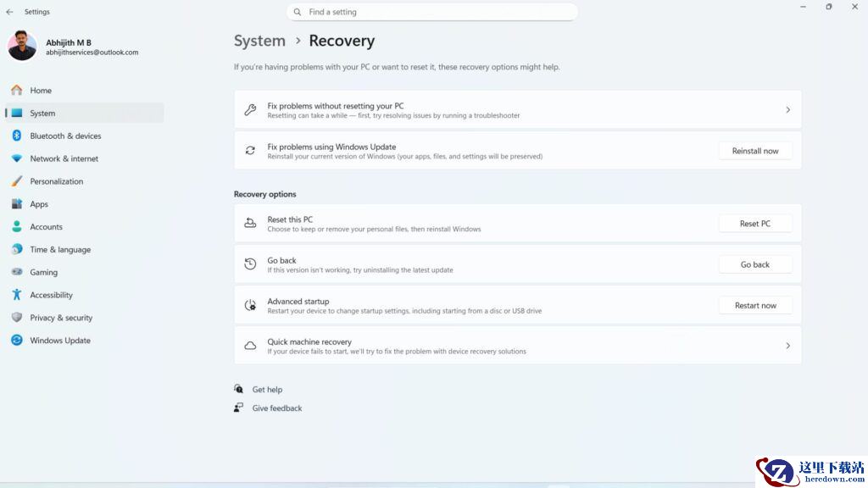Viewport: 868px width, 488px height.
Task: Click the System breadcrumb link
Action: coord(259,41)
